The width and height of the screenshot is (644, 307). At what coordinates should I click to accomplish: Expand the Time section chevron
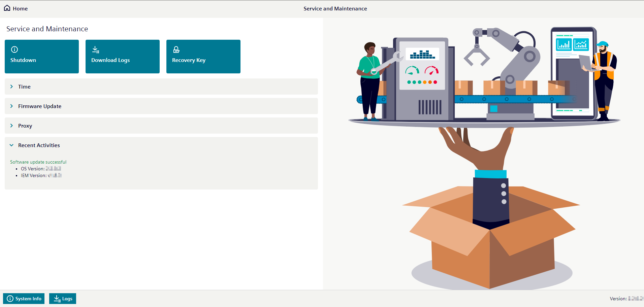click(11, 87)
